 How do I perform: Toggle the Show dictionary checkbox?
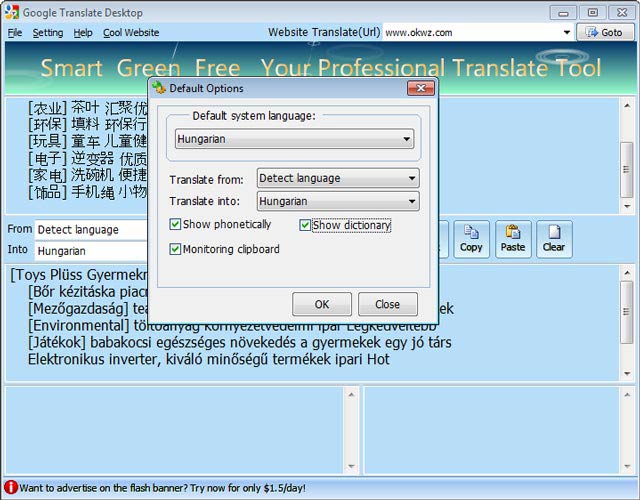point(306,225)
